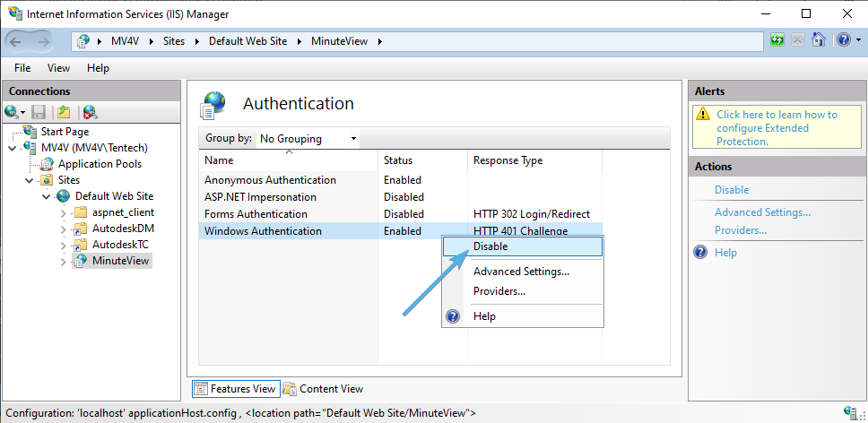Click Sites breadcrumb in address bar
The width and height of the screenshot is (868, 423).
pos(174,41)
